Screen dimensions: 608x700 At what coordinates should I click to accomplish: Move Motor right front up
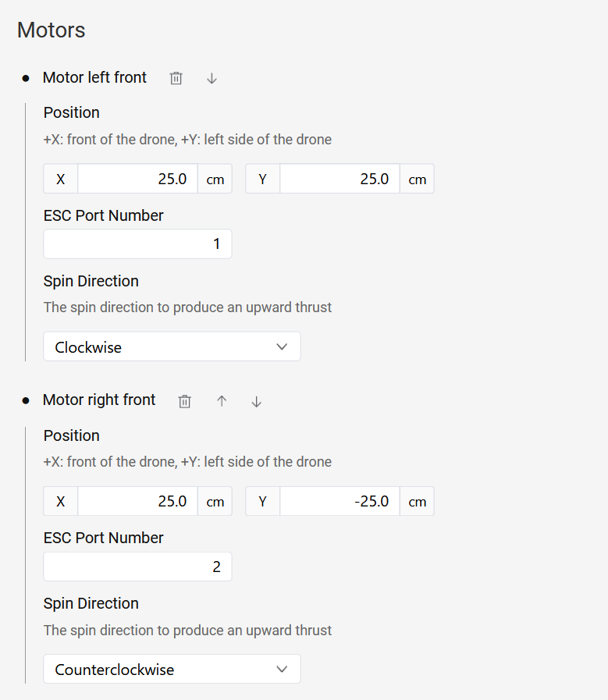click(x=222, y=401)
